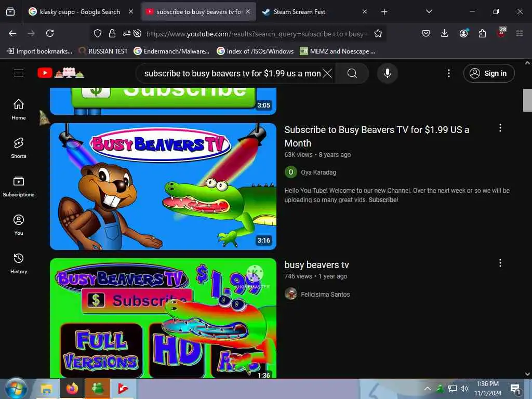Close the Steam Scream Fest tab
This screenshot has width=532, height=399.
(x=364, y=11)
